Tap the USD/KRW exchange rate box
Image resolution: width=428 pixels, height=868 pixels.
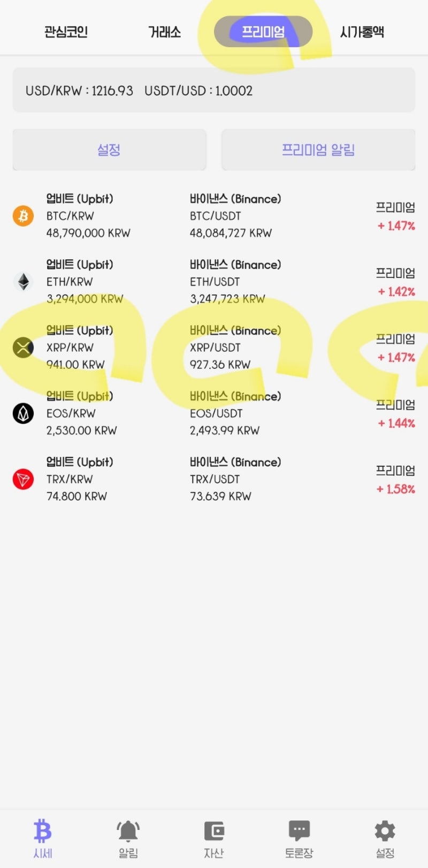point(214,90)
